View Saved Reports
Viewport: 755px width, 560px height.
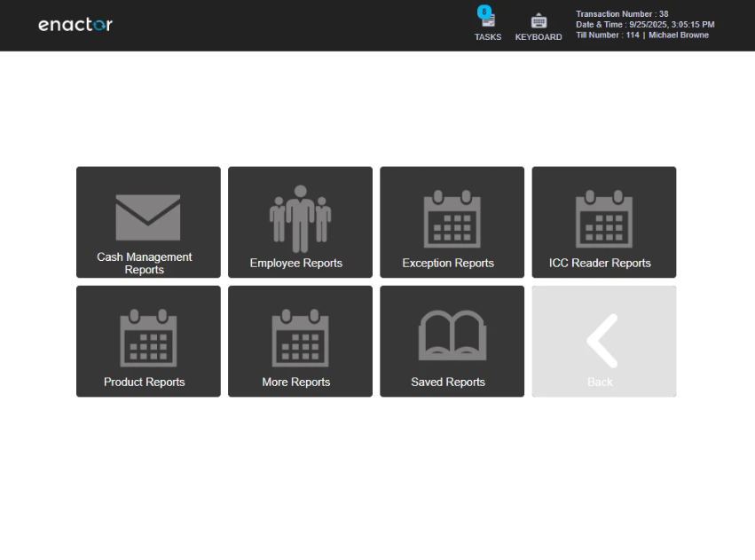pos(452,341)
